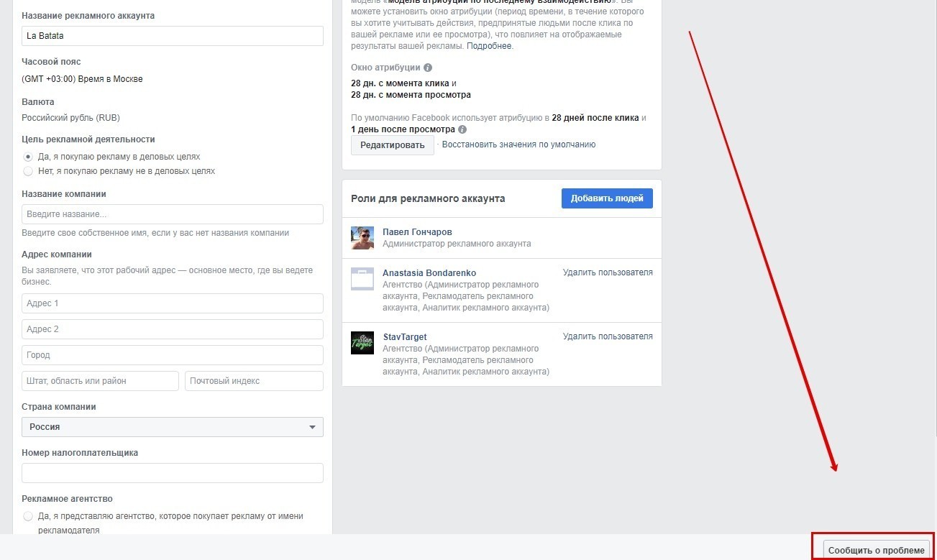Image resolution: width=937 pixels, height=560 pixels.
Task: Click the Почтовый индекс field
Action: (x=255, y=381)
